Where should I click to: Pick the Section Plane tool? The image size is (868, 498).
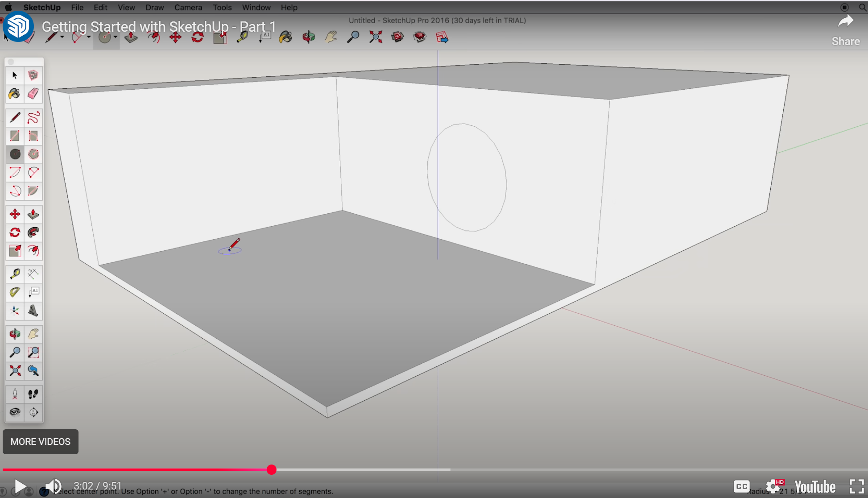click(x=33, y=412)
